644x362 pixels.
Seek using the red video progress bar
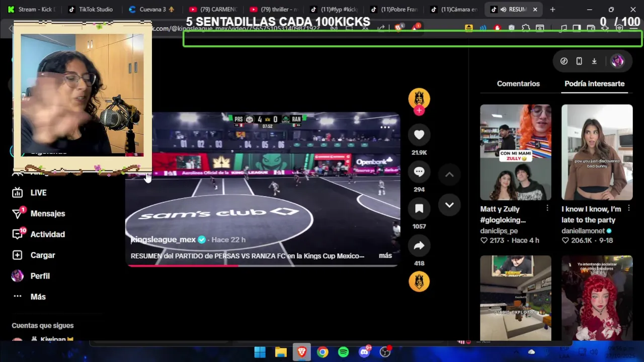pyautogui.click(x=262, y=265)
